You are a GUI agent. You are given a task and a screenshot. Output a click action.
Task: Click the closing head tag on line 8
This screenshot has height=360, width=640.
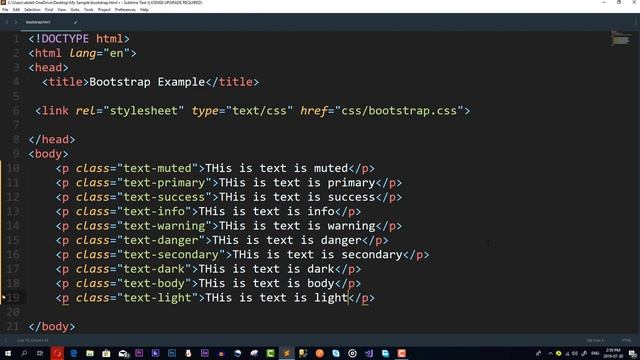click(x=52, y=139)
